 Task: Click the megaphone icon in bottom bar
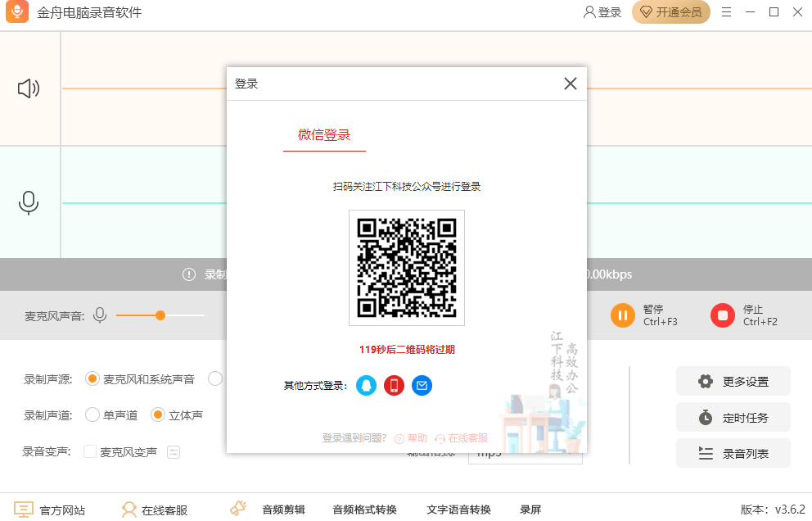point(238,509)
